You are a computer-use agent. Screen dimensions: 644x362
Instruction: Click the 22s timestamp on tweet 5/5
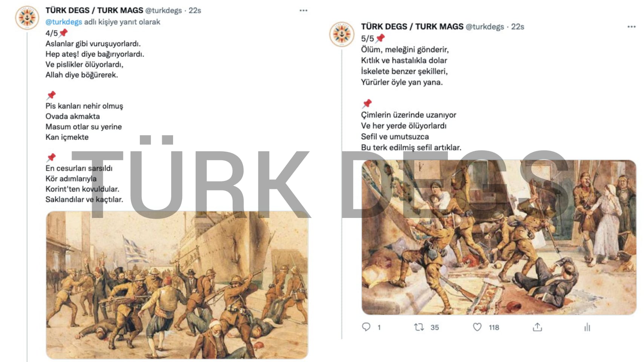(518, 27)
